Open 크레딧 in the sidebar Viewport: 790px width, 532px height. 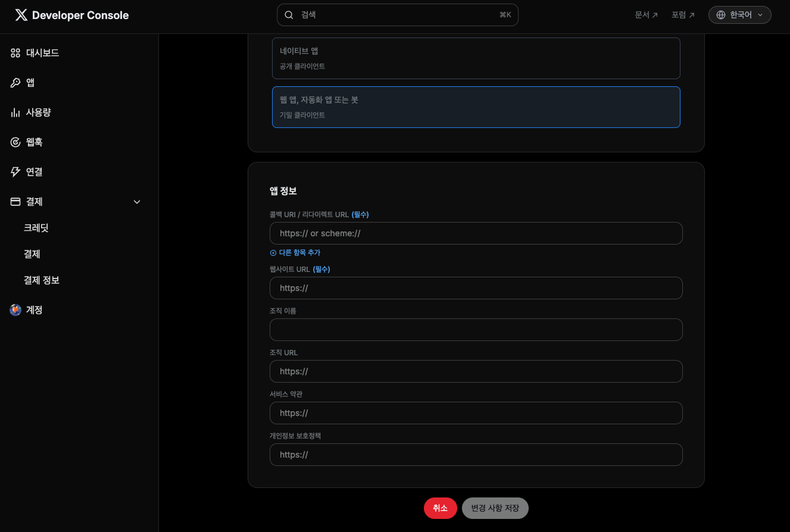[36, 228]
